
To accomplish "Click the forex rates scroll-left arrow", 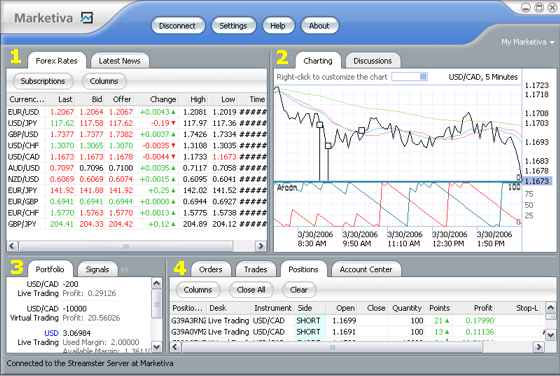I will 12,246.
